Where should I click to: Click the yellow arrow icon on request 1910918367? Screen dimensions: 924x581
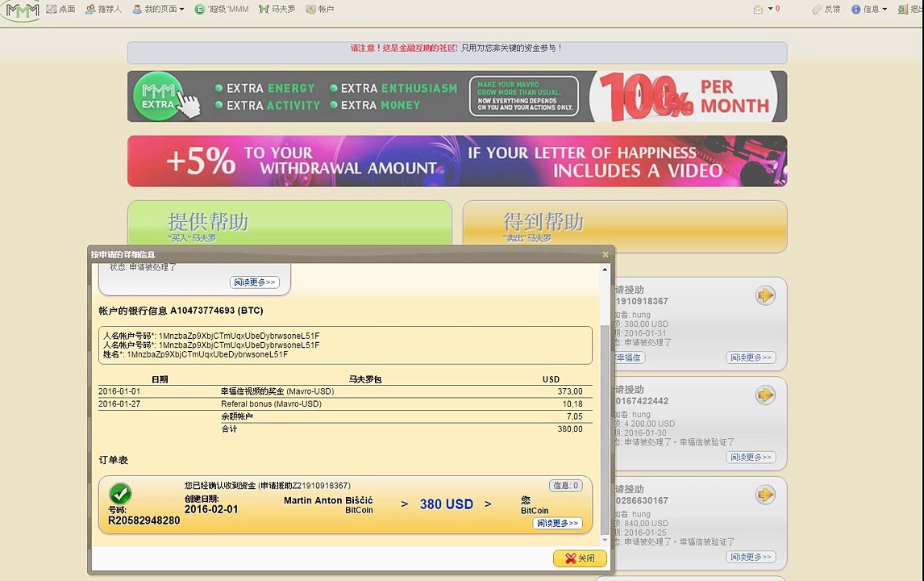(x=765, y=295)
